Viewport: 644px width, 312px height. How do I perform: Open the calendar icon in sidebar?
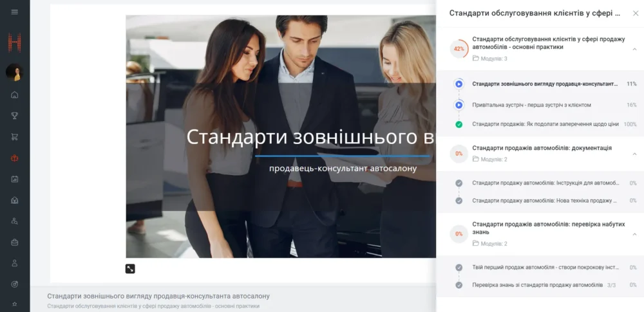coord(15,179)
